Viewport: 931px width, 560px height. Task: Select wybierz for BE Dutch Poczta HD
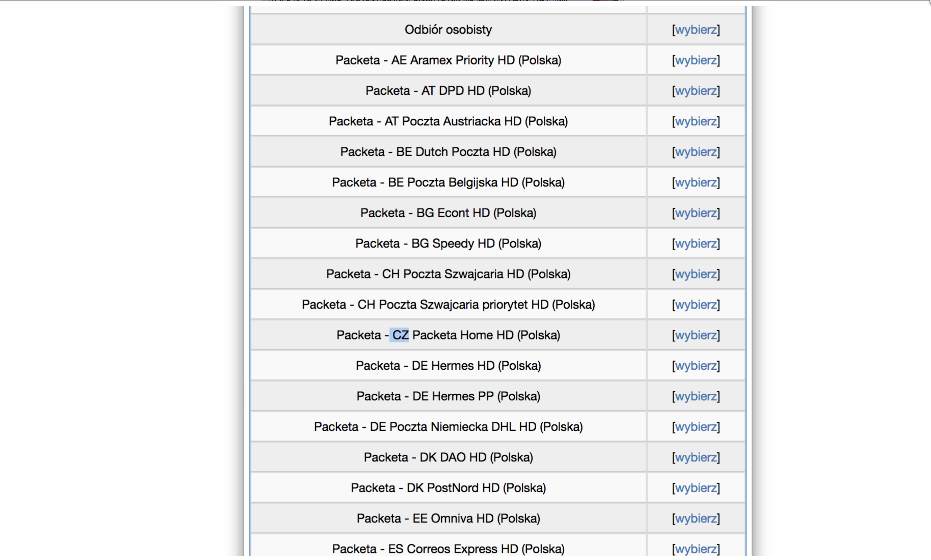point(695,152)
